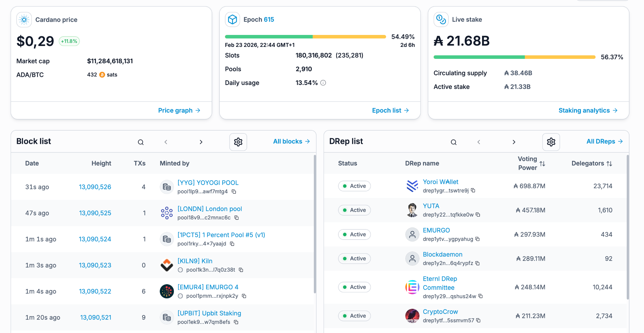Click DRep list vertical scrollbar
The height and width of the screenshot is (333, 644).
pos(628,227)
